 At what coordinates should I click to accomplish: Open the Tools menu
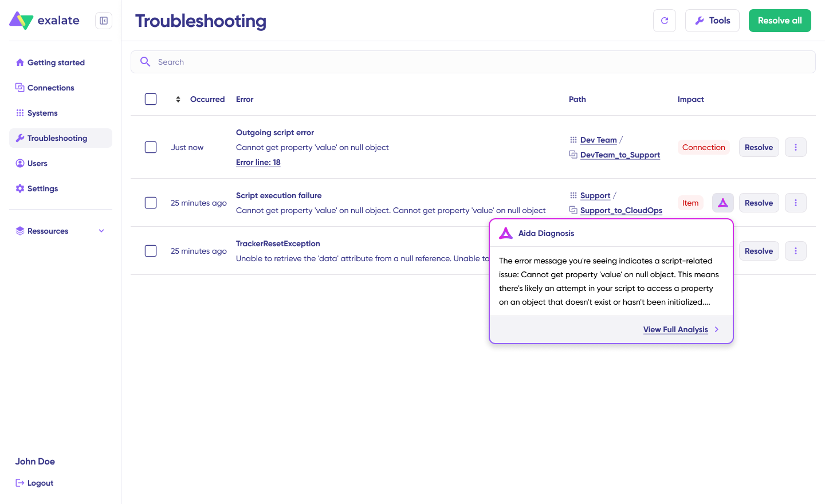(x=712, y=21)
